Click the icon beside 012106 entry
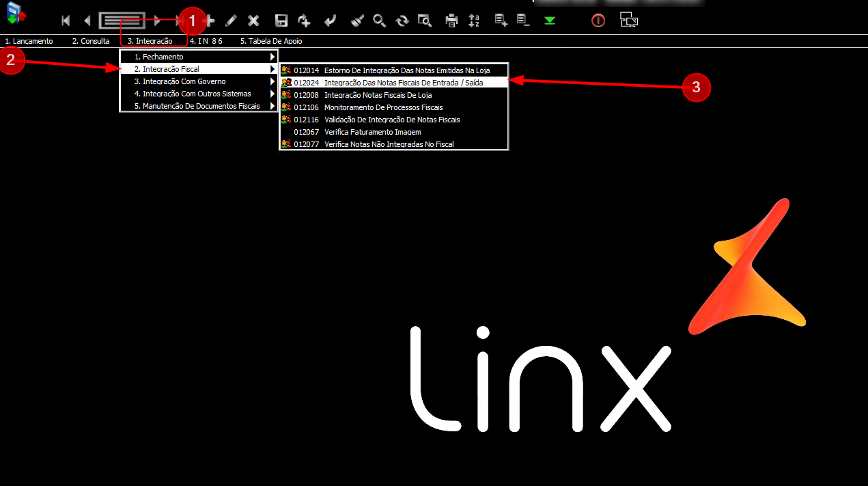This screenshot has width=868, height=486. pyautogui.click(x=286, y=107)
